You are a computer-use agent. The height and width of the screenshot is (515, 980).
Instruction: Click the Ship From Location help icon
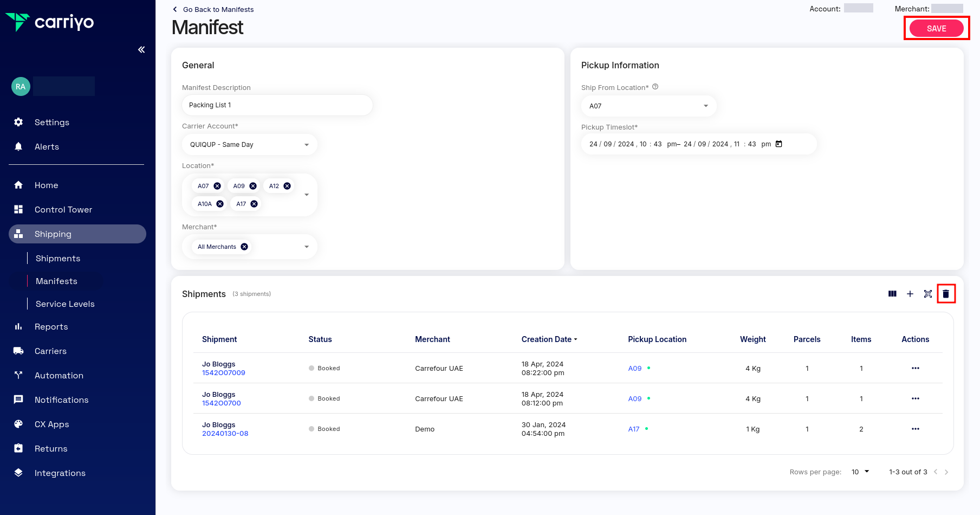[x=655, y=87]
